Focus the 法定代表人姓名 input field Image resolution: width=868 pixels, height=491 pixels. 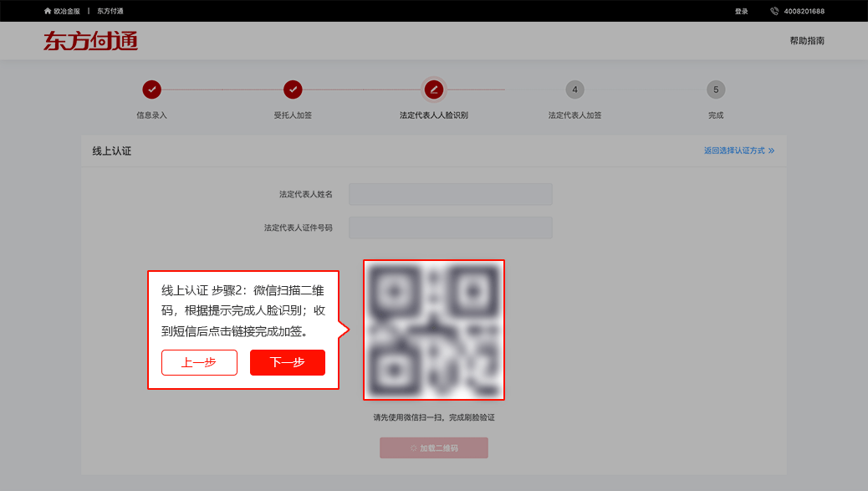(x=450, y=194)
